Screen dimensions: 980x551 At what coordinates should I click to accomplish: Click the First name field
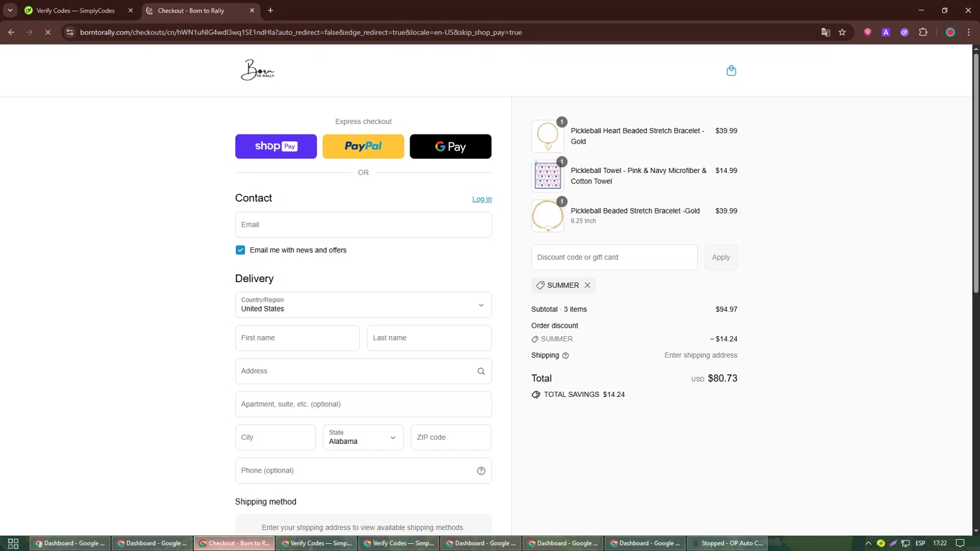297,338
